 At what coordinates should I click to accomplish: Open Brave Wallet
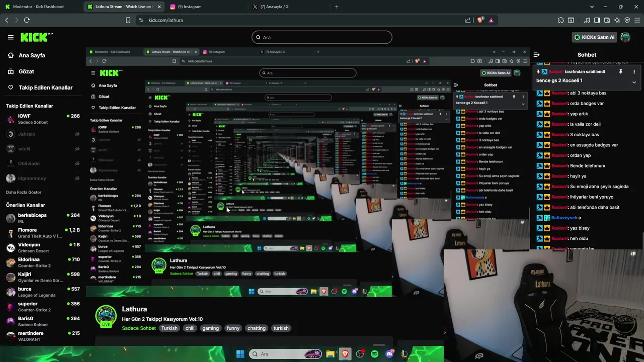coord(607,20)
